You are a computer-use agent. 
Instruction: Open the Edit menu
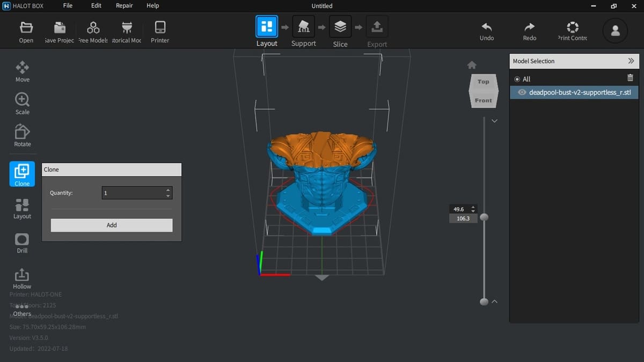[x=96, y=6]
